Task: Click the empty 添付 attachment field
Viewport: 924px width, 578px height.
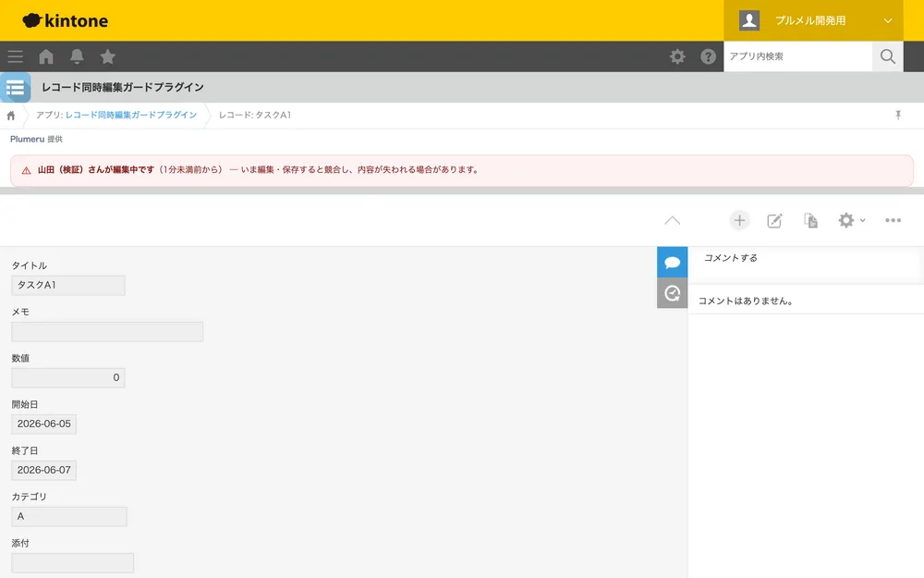Action: point(72,562)
